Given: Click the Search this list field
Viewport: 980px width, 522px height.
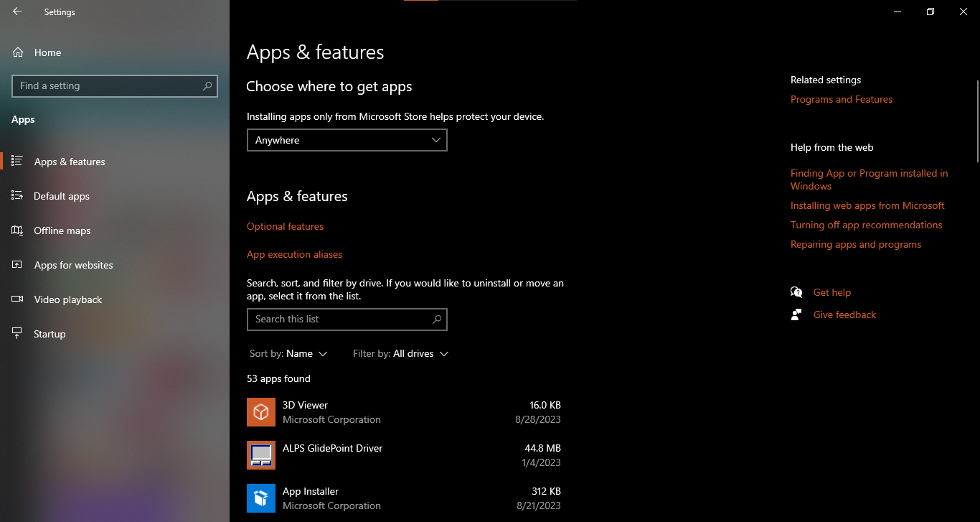Looking at the screenshot, I should click(x=341, y=320).
